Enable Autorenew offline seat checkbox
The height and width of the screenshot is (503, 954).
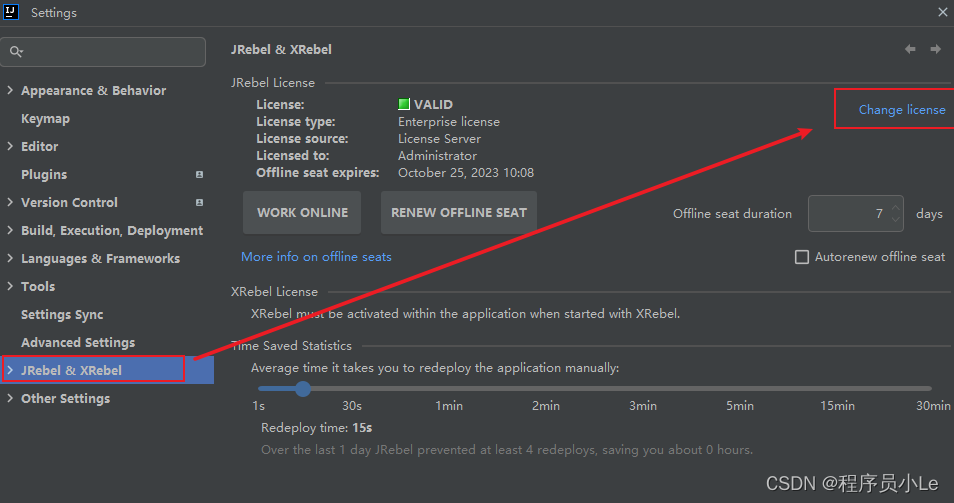click(x=802, y=257)
